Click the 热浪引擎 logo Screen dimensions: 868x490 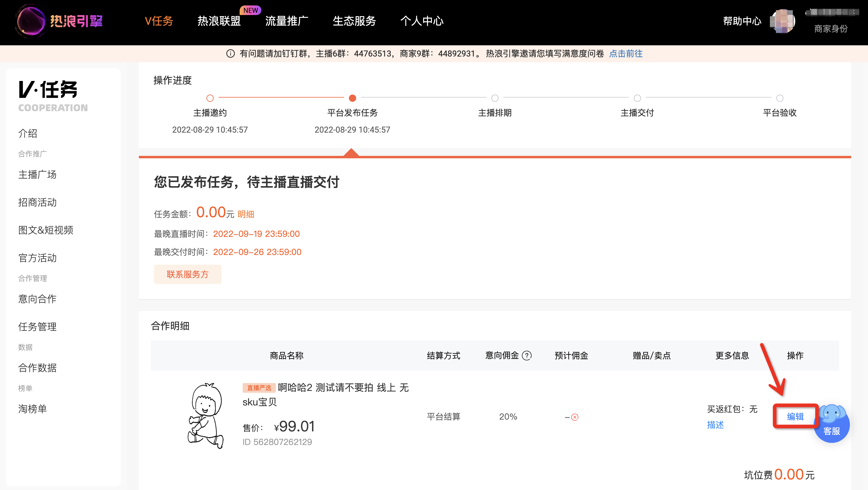tap(59, 21)
